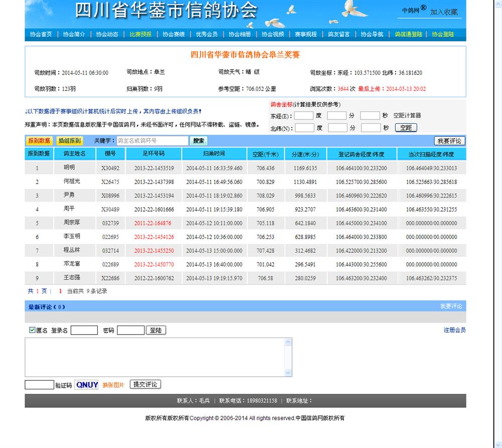
Task: Click owner name 何祖光 in row 2
Action: click(x=72, y=181)
